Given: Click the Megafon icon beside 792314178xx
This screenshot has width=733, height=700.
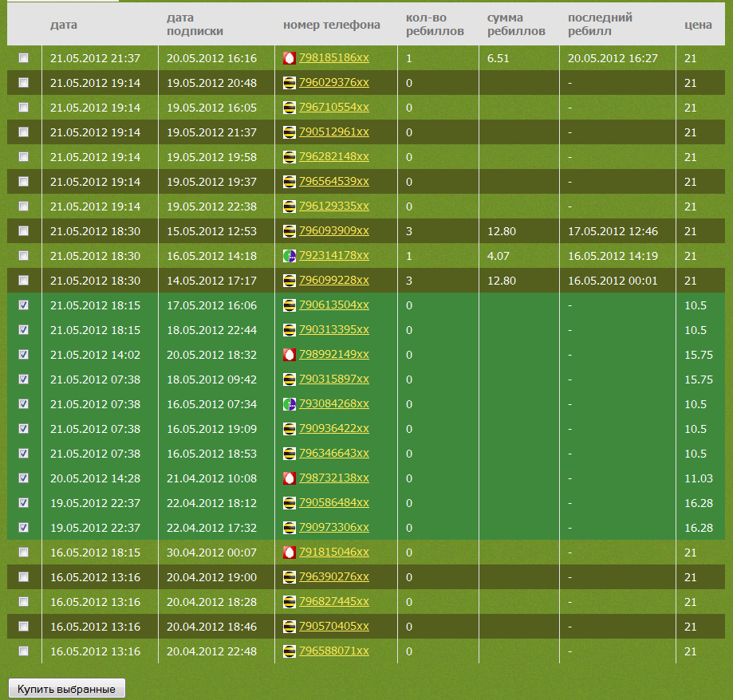Looking at the screenshot, I should click(x=290, y=256).
